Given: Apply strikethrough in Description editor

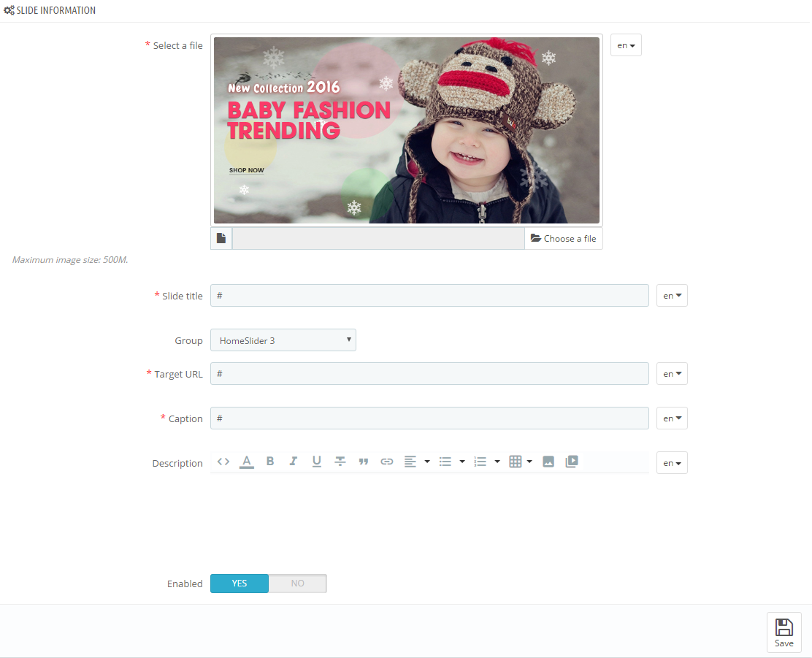Looking at the screenshot, I should [340, 462].
